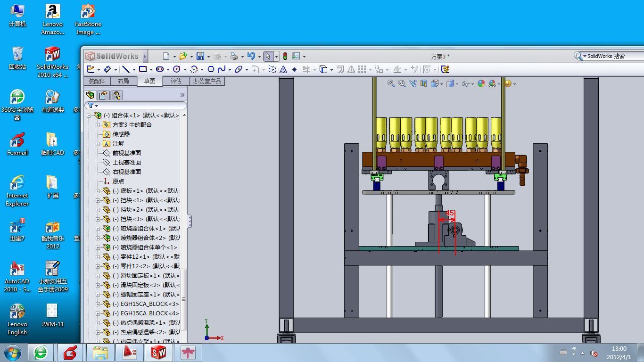Click the New document icon
This screenshot has width=644, height=362.
point(166,56)
